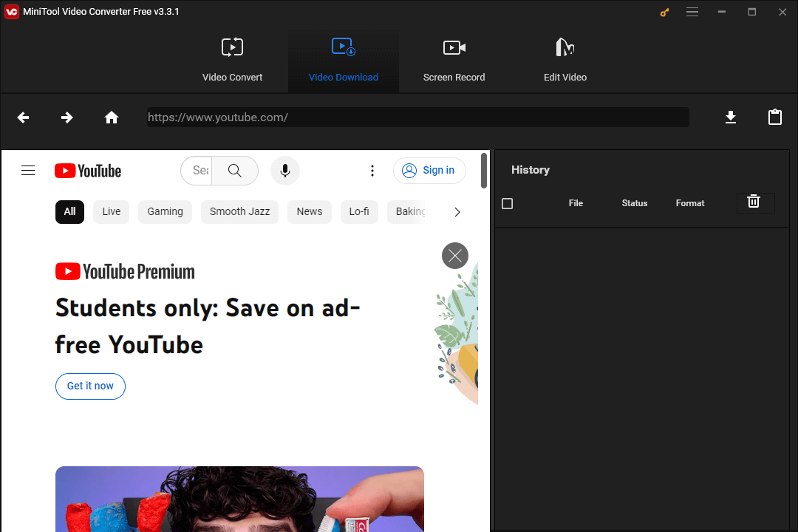Image resolution: width=798 pixels, height=532 pixels.
Task: Open the hamburger menu in title bar
Action: [x=692, y=13]
